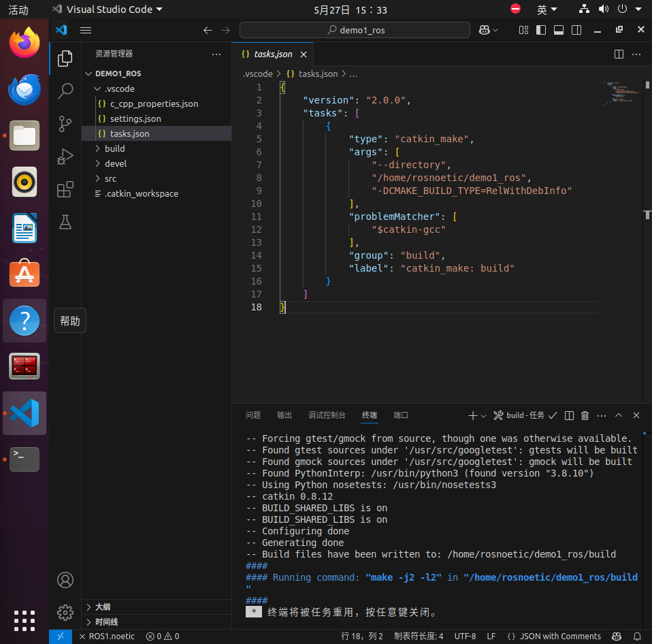The image size is (652, 644).
Task: Switch to the 调试控制台 debug console tab
Action: 327,415
